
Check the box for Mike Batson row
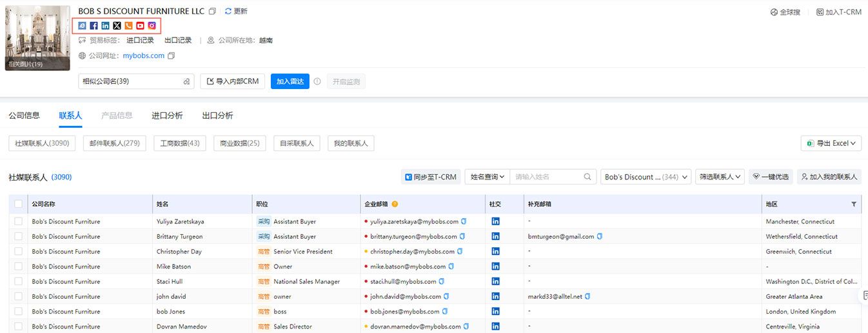18,267
